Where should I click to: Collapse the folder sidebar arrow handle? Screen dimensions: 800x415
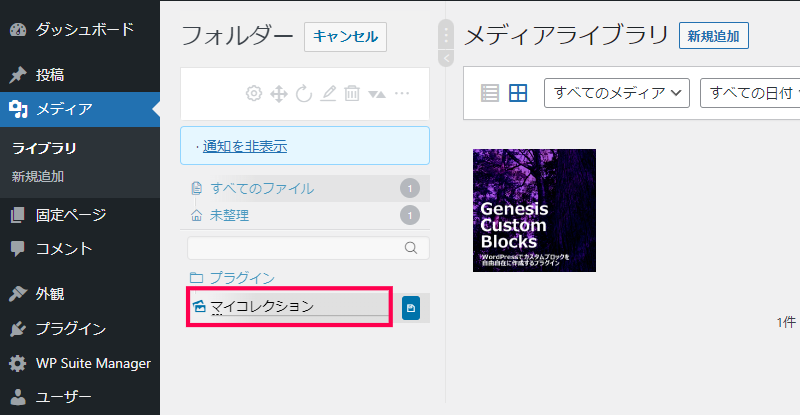point(446,58)
